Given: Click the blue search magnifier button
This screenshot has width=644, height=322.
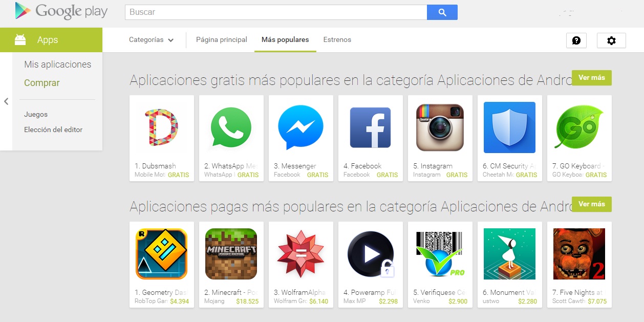Looking at the screenshot, I should point(442,12).
